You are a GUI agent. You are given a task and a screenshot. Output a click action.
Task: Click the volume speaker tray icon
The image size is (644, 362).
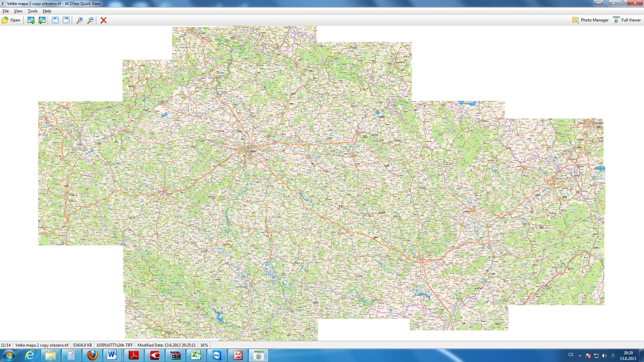[604, 356]
